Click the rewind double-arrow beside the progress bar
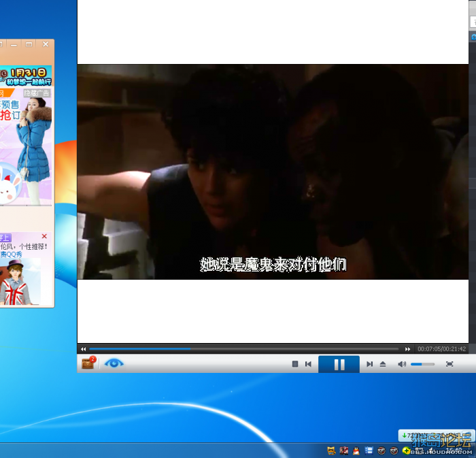This screenshot has height=458, width=476. click(x=83, y=349)
